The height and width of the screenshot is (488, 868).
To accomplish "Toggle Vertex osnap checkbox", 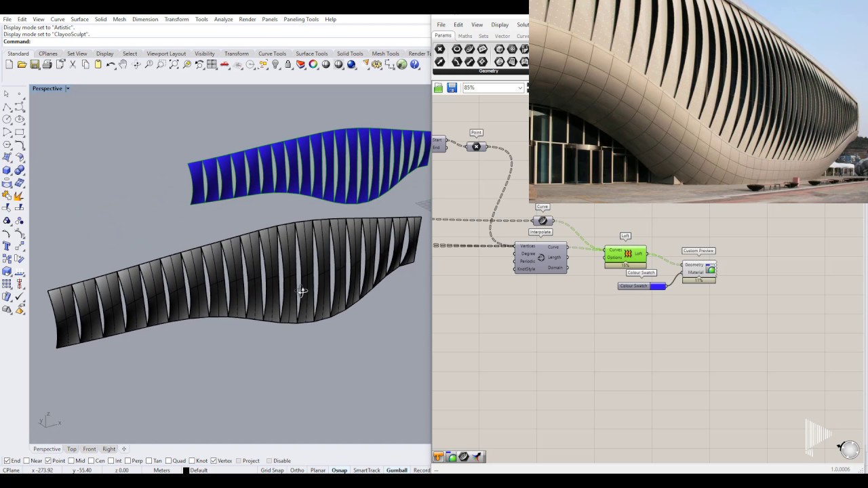I will click(214, 461).
